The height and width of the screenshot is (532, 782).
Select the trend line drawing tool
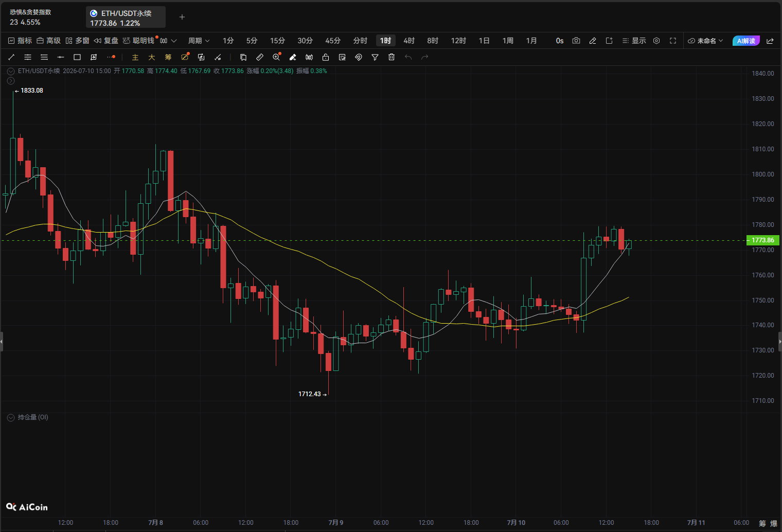pos(11,57)
